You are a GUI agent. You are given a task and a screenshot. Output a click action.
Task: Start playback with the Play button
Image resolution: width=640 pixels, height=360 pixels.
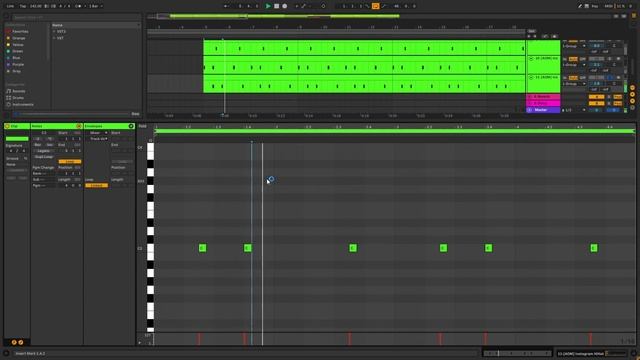(268, 6)
